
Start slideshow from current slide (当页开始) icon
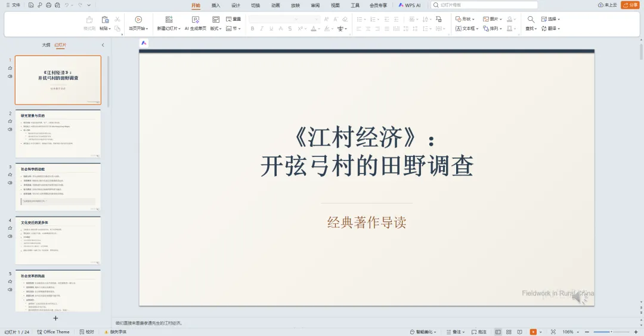[138, 19]
